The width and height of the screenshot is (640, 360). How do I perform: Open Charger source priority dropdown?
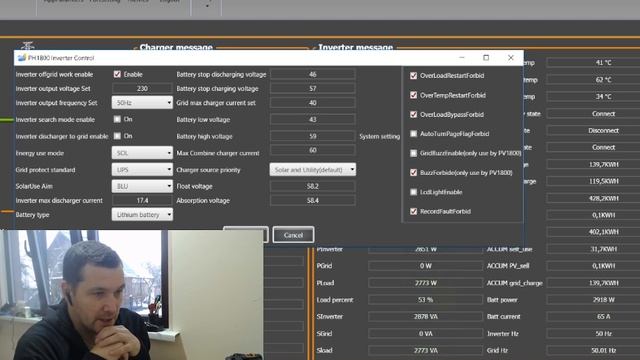coord(313,170)
